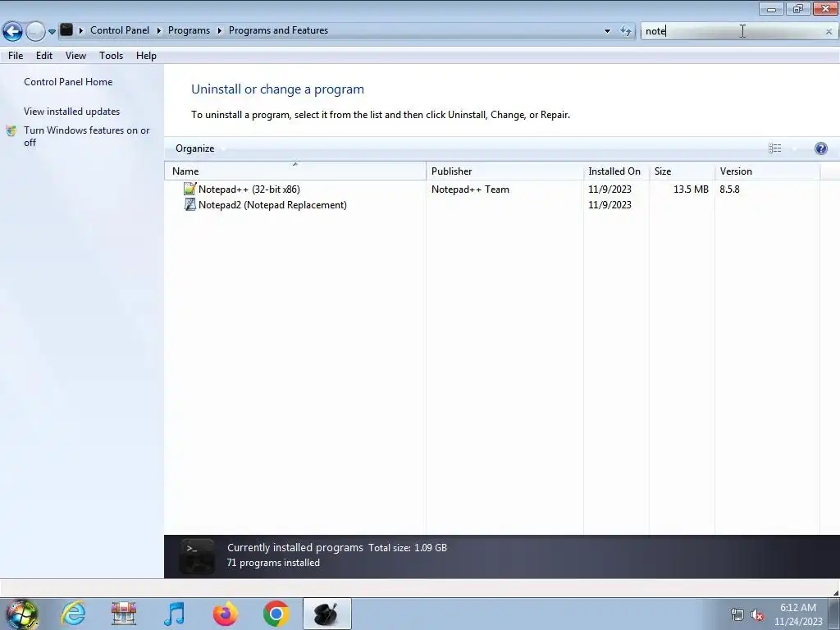Open View installed updates

tap(72, 112)
